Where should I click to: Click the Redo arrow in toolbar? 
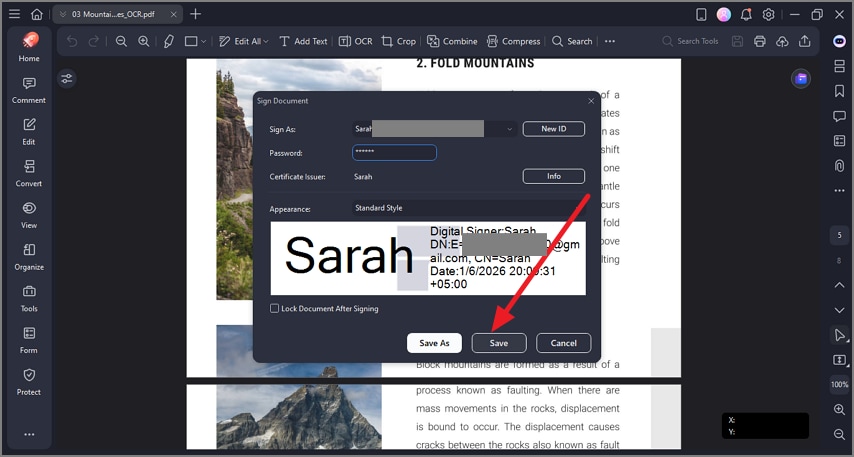tap(94, 41)
